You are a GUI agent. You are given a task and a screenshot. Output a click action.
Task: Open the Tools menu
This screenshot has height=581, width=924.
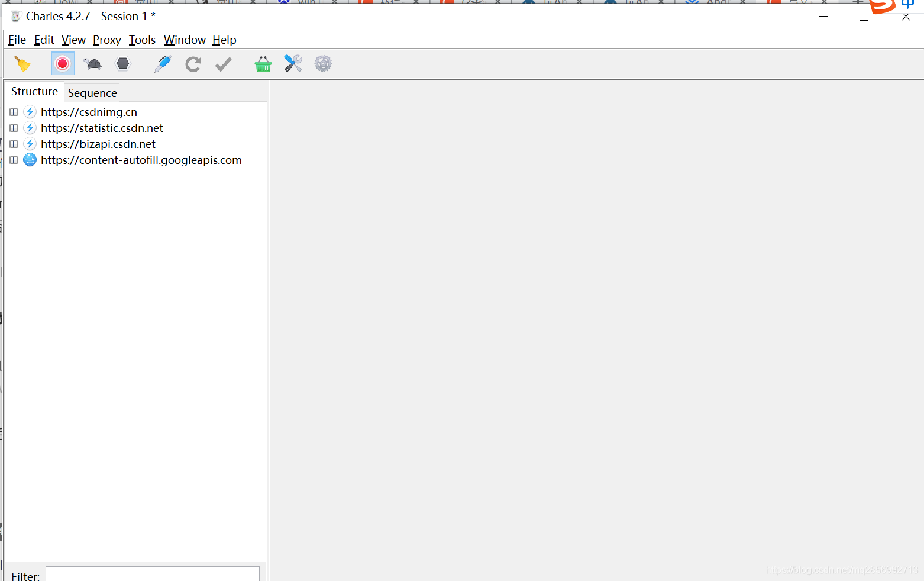pyautogui.click(x=142, y=40)
